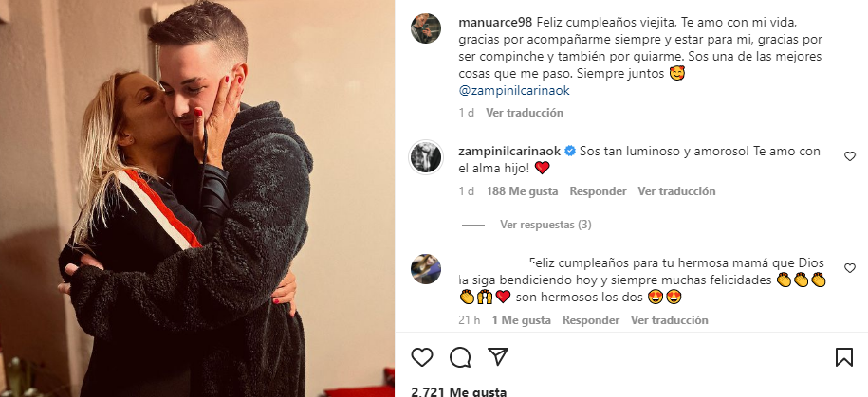This screenshot has width=868, height=397.
Task: Share post via paper plane icon
Action: (x=498, y=356)
